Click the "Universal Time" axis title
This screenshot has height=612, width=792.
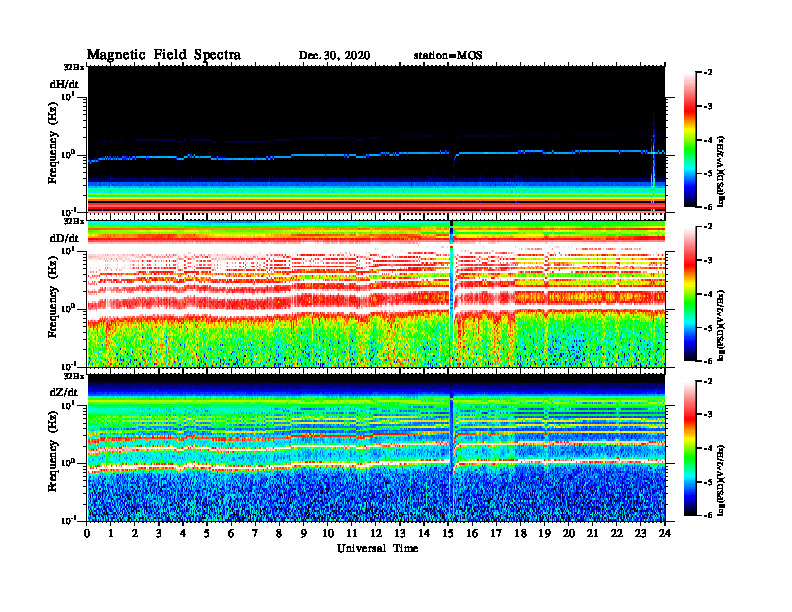377,548
